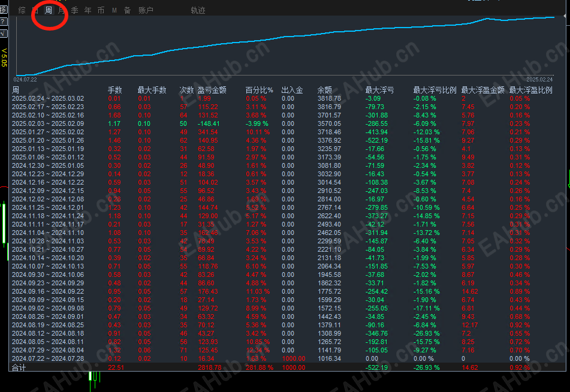The image size is (570, 392).
Task: Click the 最大手数 column header
Action: point(152,90)
